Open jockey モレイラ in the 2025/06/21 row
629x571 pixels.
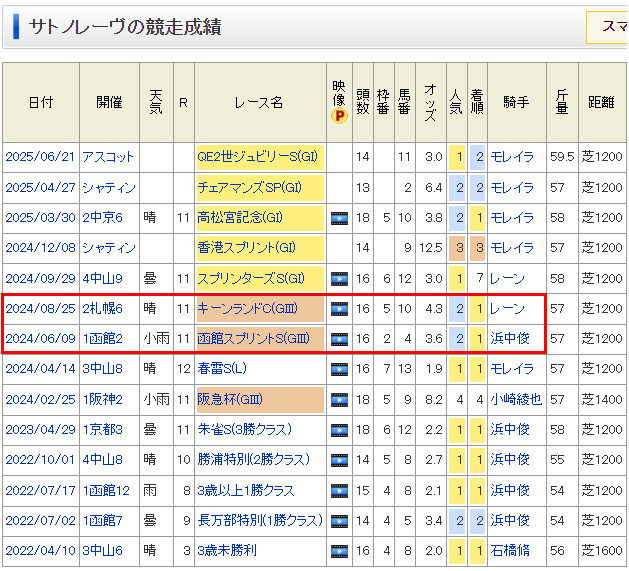click(x=512, y=156)
